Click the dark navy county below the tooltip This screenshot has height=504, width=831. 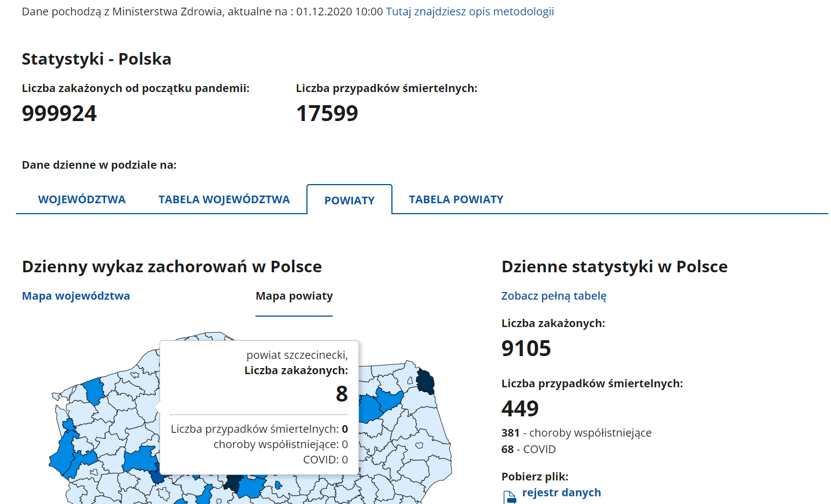pyautogui.click(x=232, y=483)
